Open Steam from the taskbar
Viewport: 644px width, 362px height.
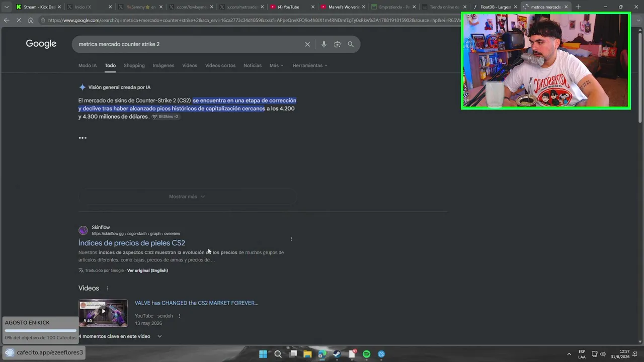(337, 354)
